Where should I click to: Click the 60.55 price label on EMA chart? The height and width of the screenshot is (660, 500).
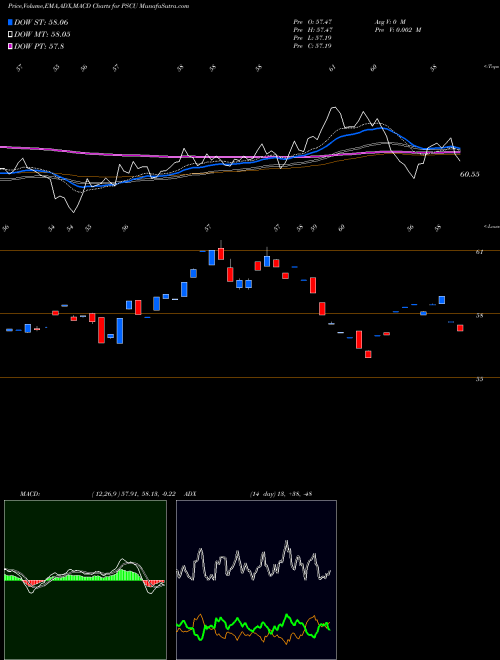click(x=470, y=174)
